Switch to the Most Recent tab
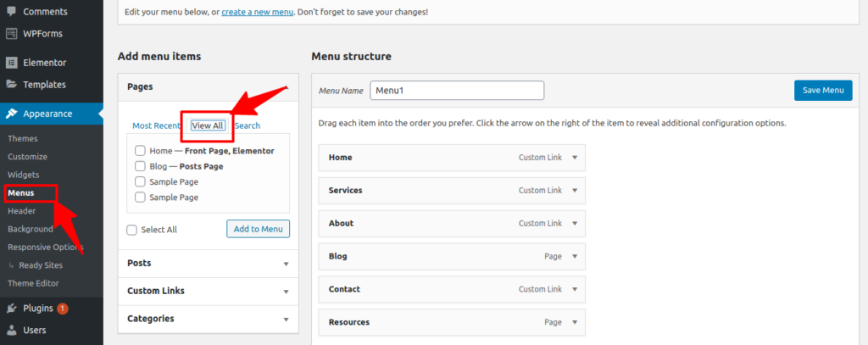The width and height of the screenshot is (868, 345). click(x=156, y=125)
